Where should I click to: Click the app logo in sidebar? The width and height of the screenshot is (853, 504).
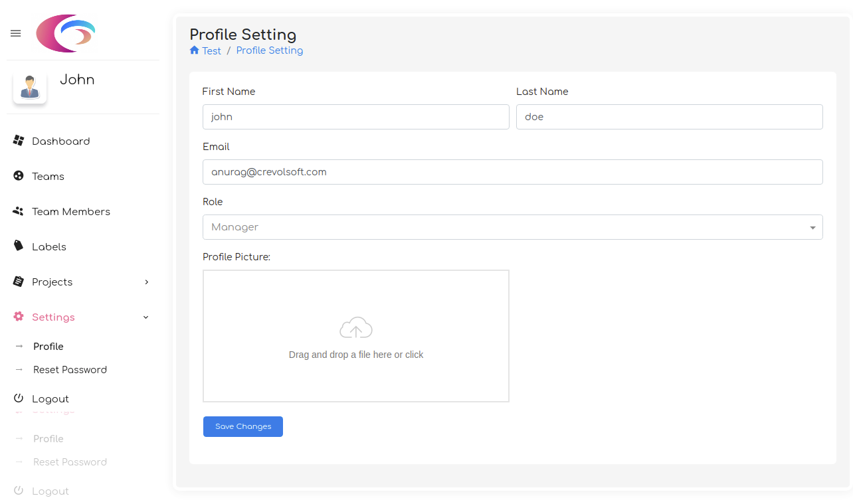point(66,33)
